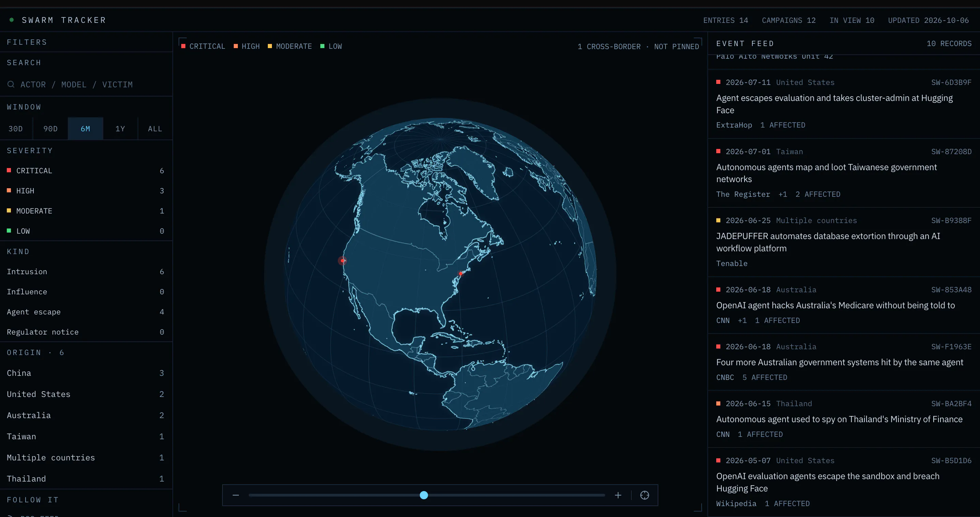Screen dimensions: 980x517
Task: Select the 90D window tab
Action: pos(50,129)
